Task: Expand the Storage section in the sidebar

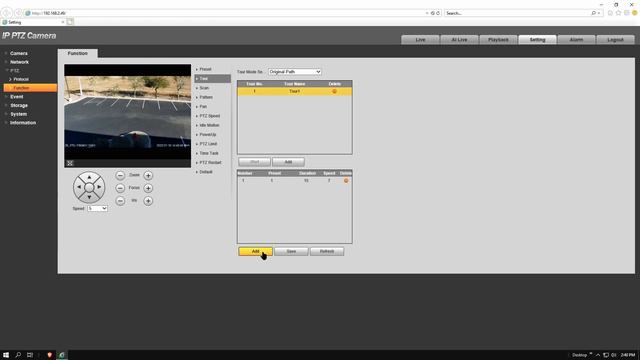Action: pos(19,105)
